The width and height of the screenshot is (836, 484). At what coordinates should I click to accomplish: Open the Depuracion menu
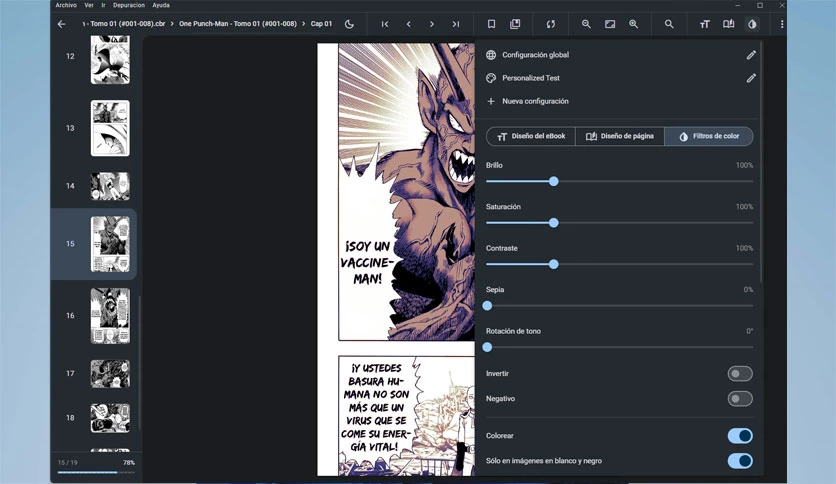coord(129,5)
